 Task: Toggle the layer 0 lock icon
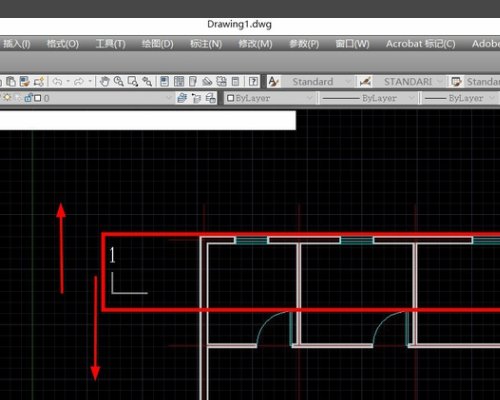click(x=28, y=98)
